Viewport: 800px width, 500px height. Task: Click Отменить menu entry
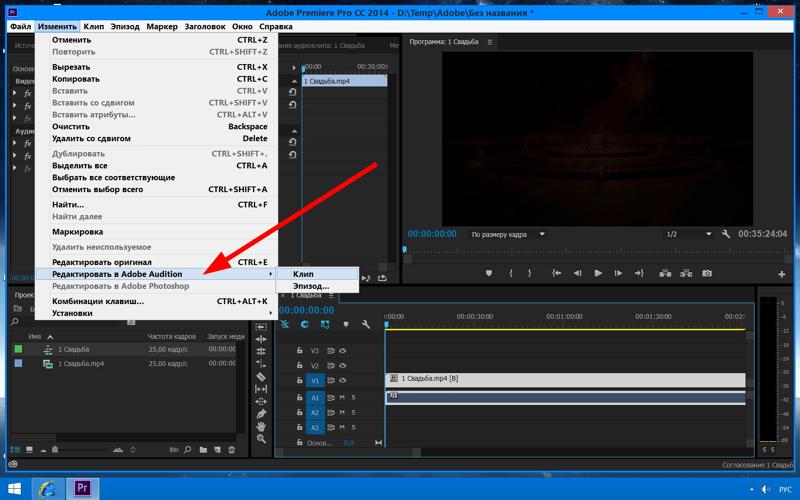click(156, 40)
